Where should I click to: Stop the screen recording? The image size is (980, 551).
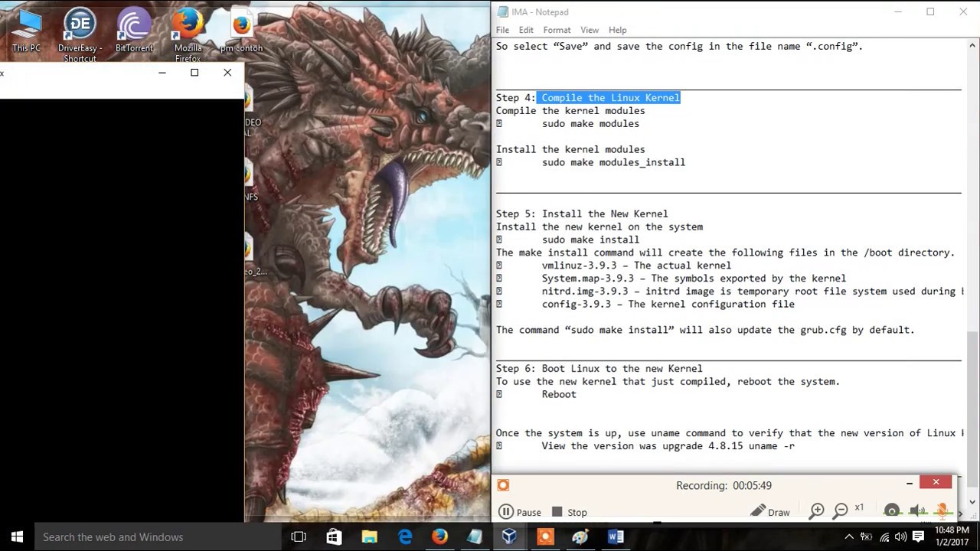(x=569, y=512)
